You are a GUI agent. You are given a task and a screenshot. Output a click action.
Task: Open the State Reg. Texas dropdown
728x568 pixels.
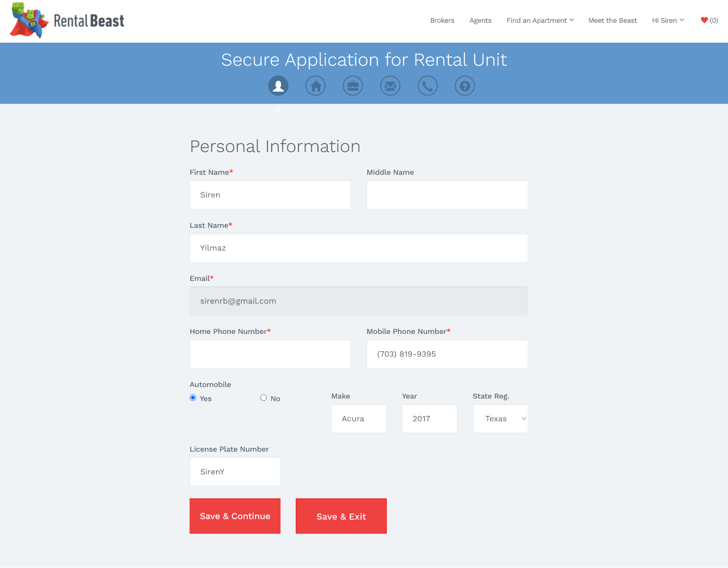pyautogui.click(x=500, y=419)
